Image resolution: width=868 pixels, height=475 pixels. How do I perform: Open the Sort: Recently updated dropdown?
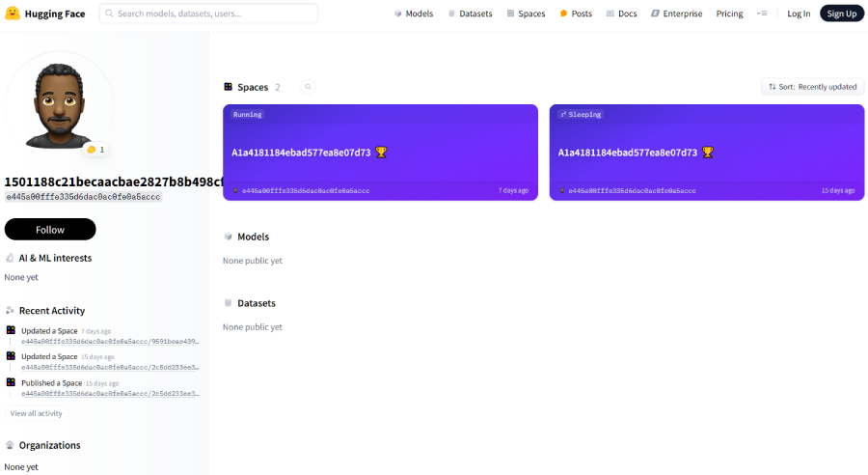[812, 87]
